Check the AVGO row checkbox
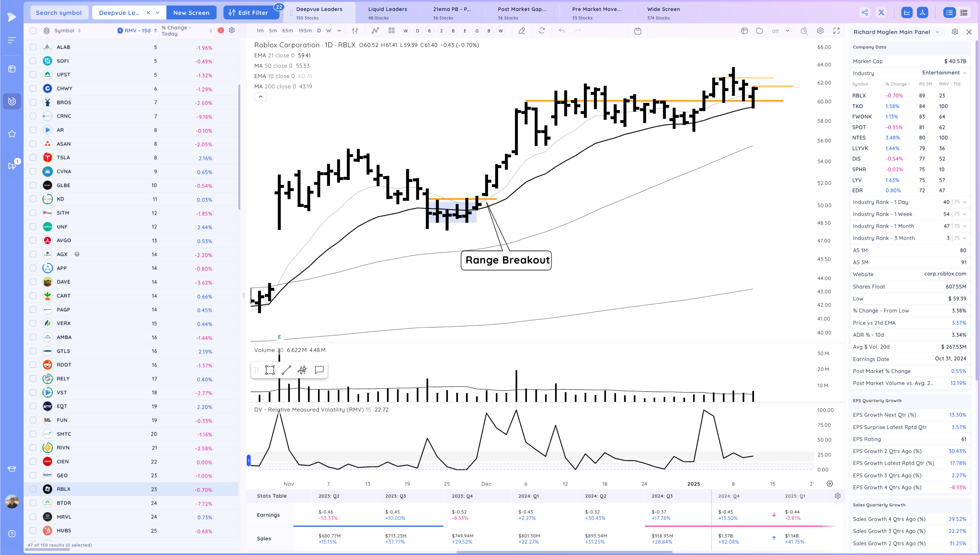 click(33, 241)
